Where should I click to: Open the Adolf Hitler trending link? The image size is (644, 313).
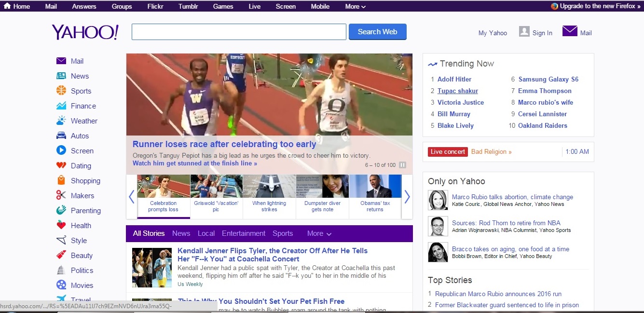454,79
